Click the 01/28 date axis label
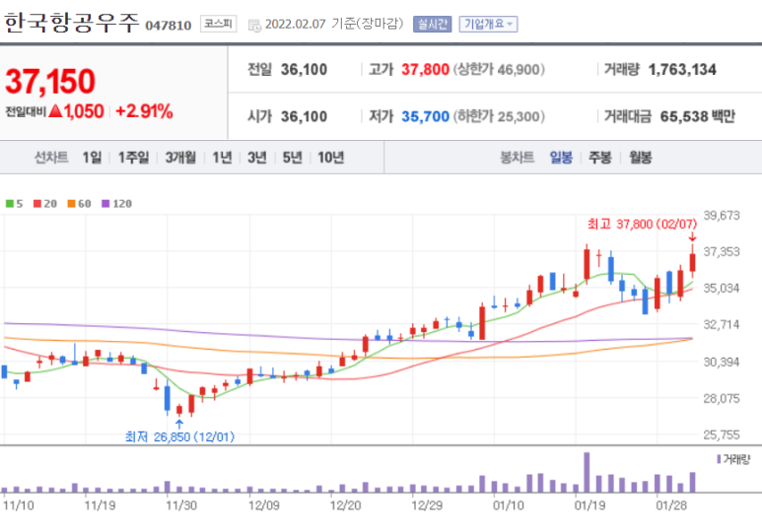This screenshot has width=762, height=532. [671, 505]
